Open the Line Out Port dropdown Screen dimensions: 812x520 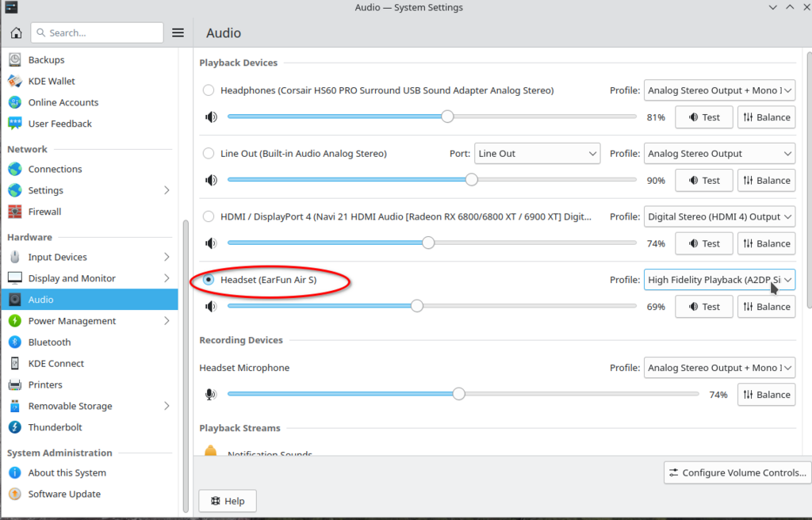pyautogui.click(x=537, y=154)
